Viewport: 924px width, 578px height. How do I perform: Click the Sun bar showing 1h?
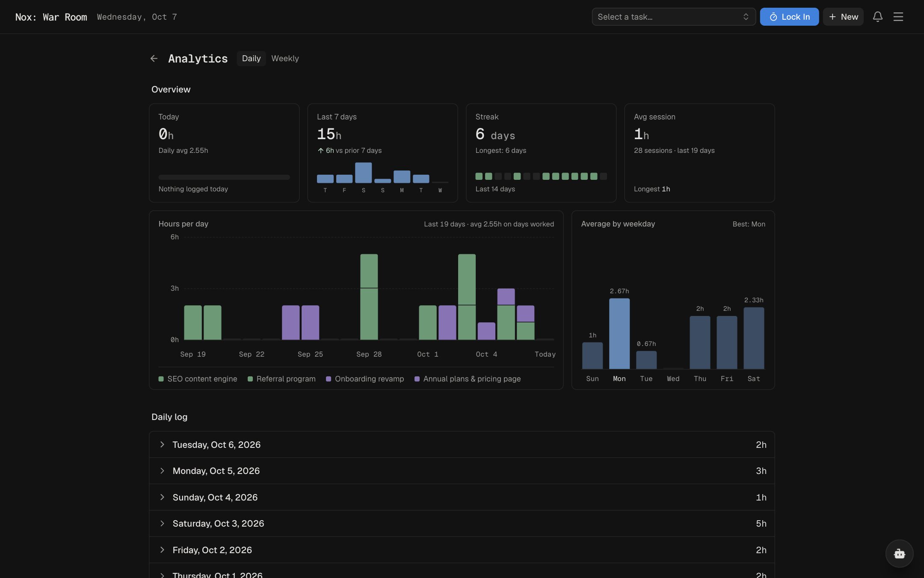pyautogui.click(x=592, y=355)
